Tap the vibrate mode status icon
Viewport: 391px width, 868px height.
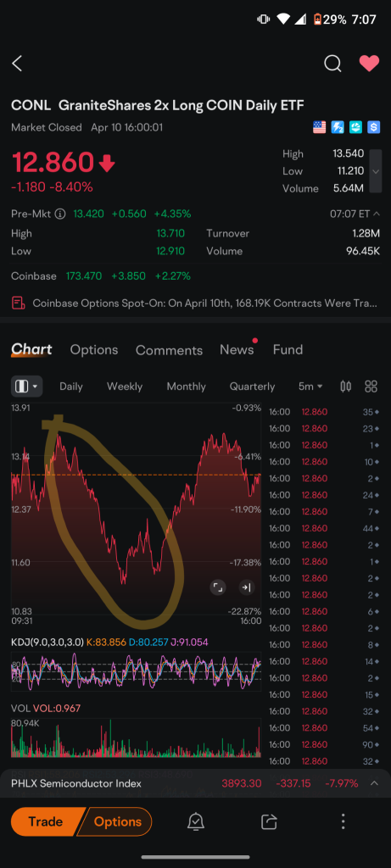point(263,19)
